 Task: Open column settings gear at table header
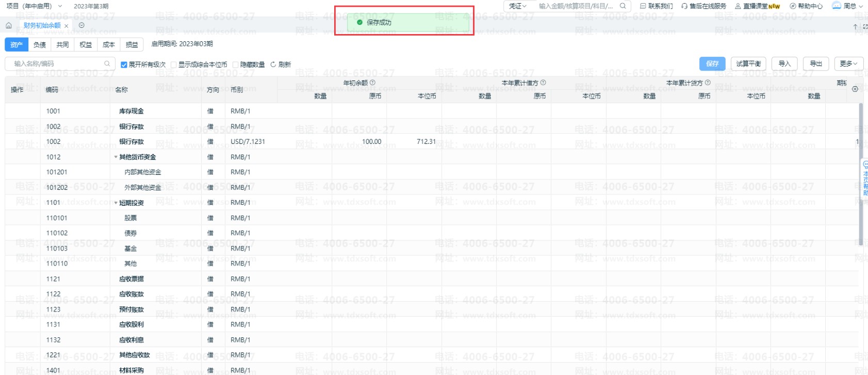(x=855, y=89)
